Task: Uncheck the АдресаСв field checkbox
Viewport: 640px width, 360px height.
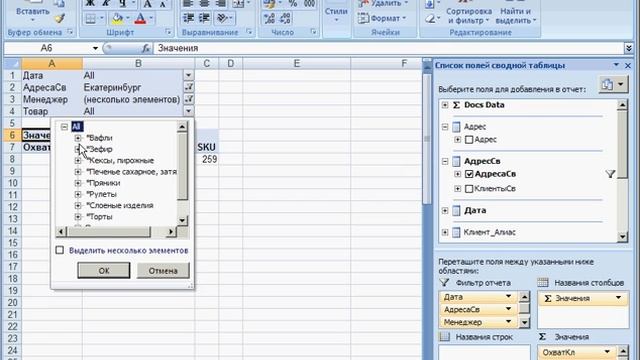Action: coord(469,174)
